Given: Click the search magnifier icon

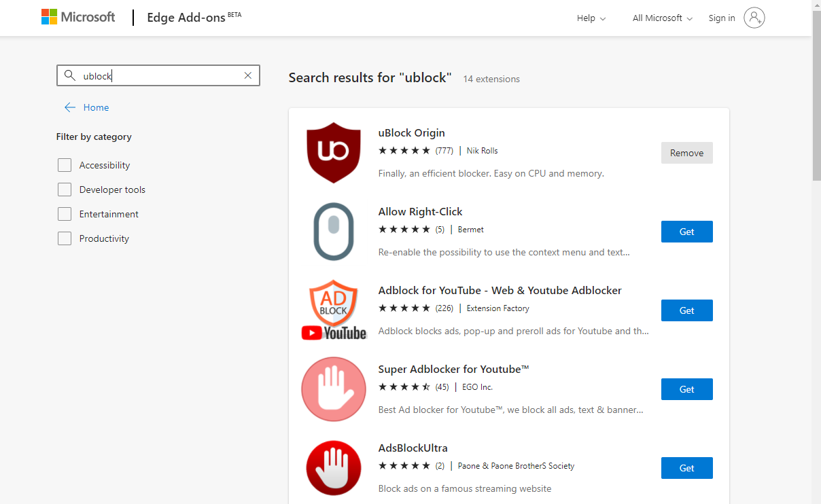Looking at the screenshot, I should [69, 75].
